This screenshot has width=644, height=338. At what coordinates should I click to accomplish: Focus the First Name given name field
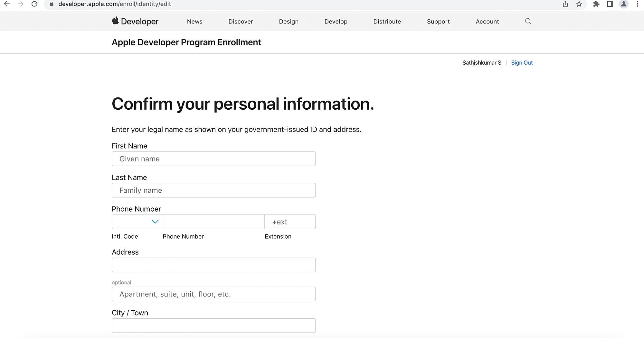click(213, 159)
